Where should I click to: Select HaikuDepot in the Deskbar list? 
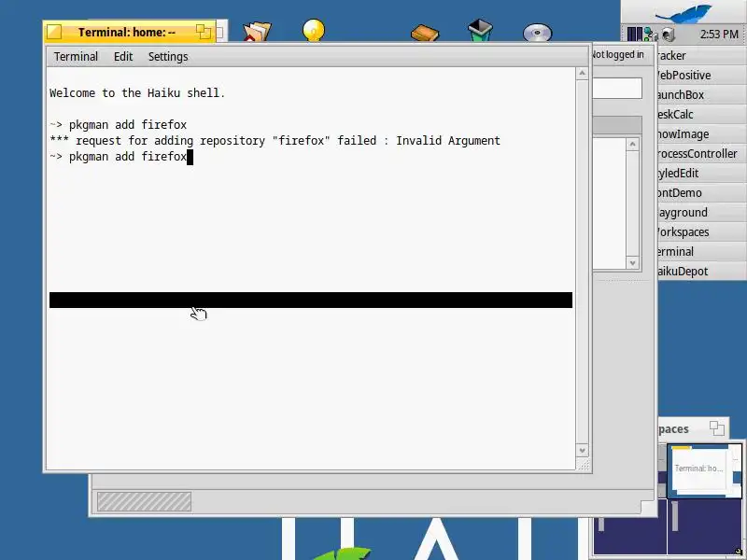[x=702, y=271]
